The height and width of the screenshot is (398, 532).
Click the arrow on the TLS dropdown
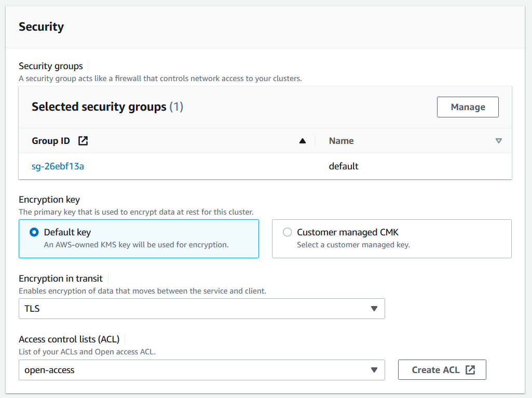point(374,309)
